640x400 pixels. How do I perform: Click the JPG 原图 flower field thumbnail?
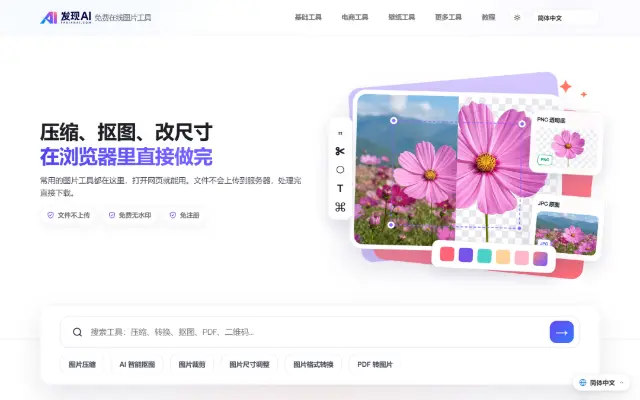pos(567,233)
